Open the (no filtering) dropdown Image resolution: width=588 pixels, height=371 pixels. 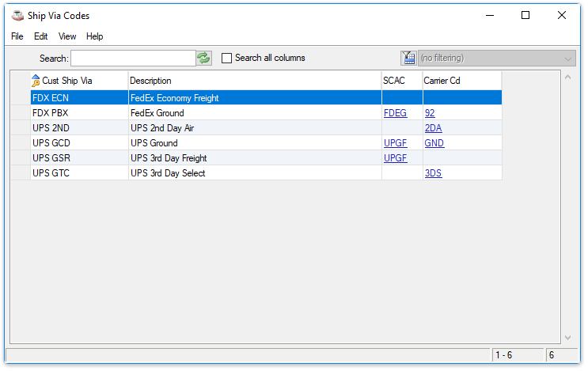coord(496,58)
